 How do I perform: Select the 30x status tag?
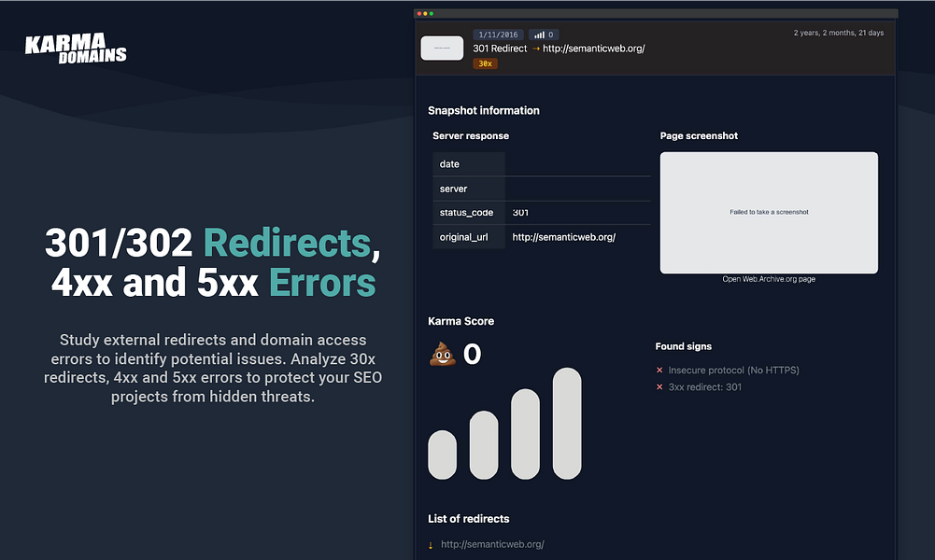[486, 63]
